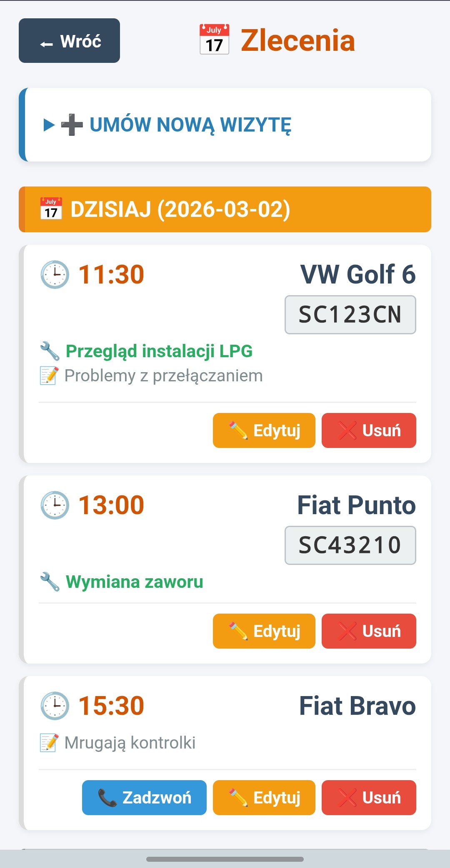Click note icon beside Problemy z przełączaniem
Image resolution: width=450 pixels, height=868 pixels.
[x=49, y=376]
